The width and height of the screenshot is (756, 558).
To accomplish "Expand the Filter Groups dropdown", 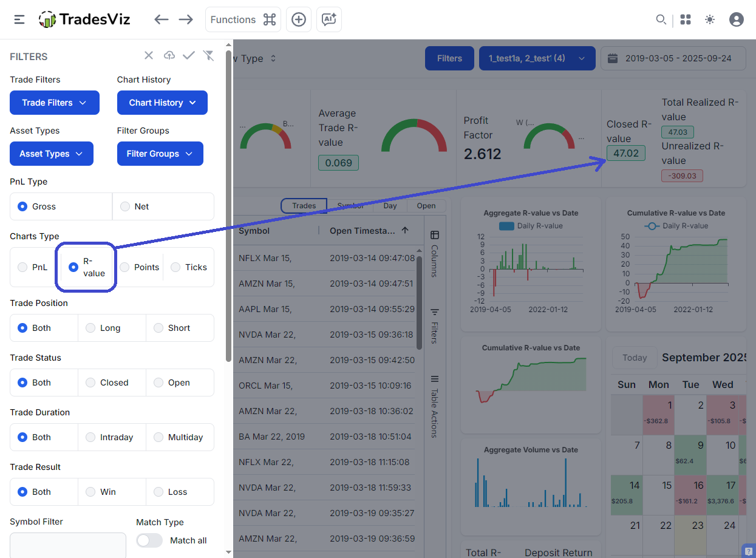I will tap(160, 154).
